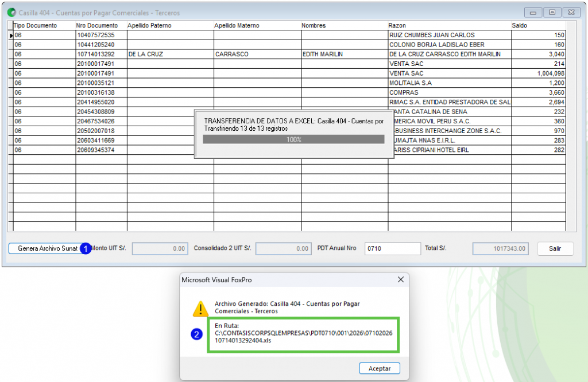588x382 pixels.
Task: Click the saldo value 3,660
Action: (x=539, y=92)
